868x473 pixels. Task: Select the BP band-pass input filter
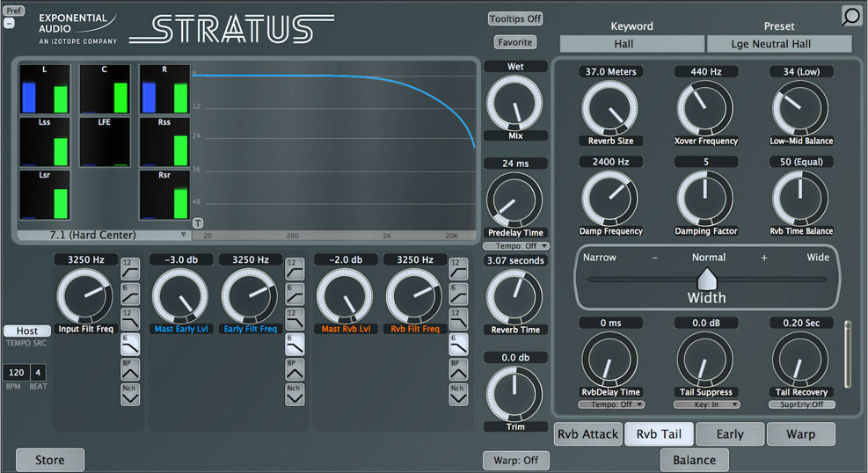pyautogui.click(x=130, y=369)
